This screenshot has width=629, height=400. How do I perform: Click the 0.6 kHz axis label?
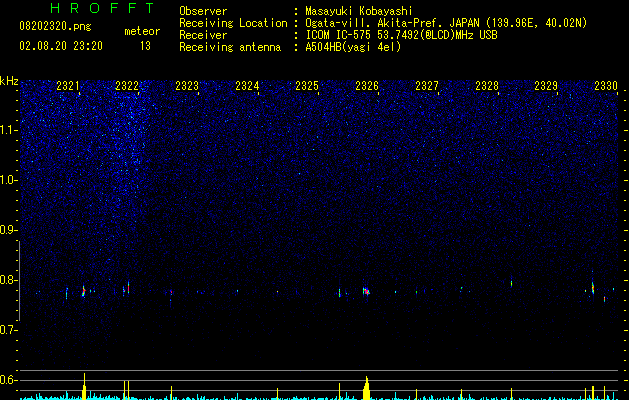click(x=9, y=380)
